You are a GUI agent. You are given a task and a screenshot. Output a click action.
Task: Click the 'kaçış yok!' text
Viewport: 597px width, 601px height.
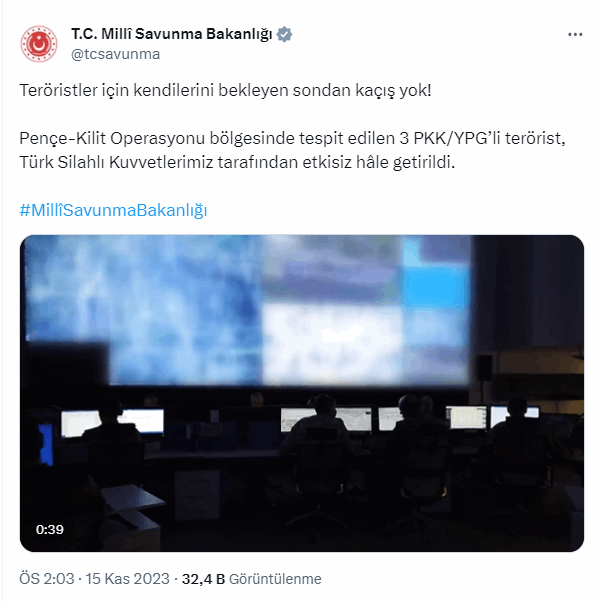point(393,90)
